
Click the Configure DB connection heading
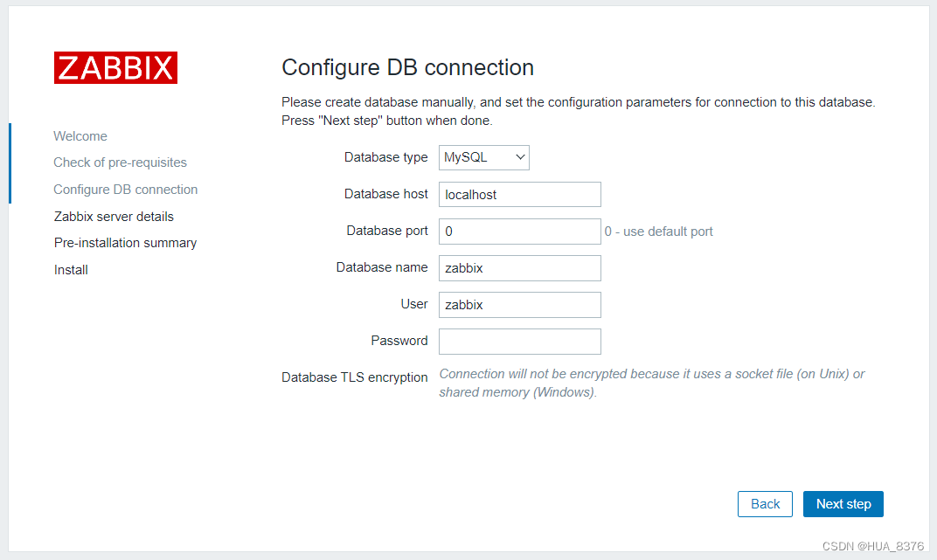(406, 67)
